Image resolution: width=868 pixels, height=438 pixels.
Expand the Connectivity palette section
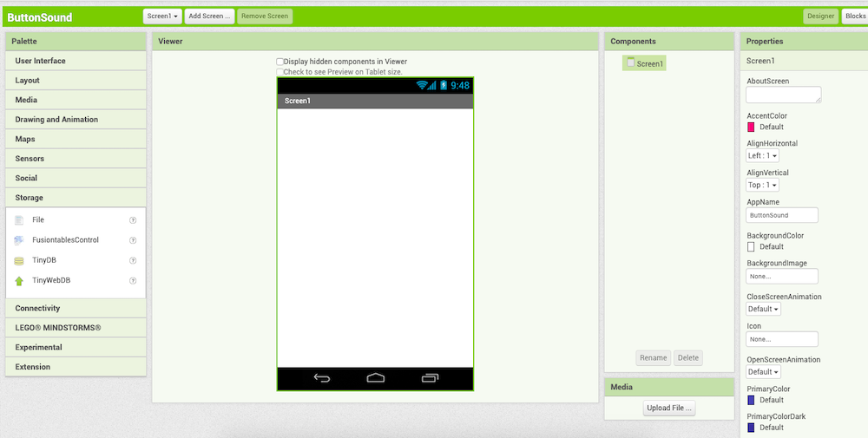(x=76, y=308)
